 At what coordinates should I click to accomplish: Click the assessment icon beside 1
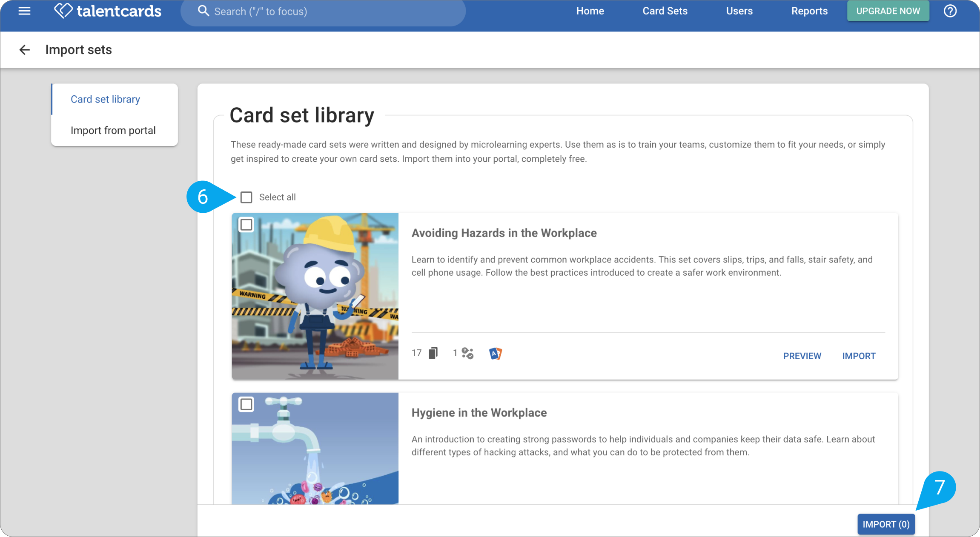[x=467, y=353]
